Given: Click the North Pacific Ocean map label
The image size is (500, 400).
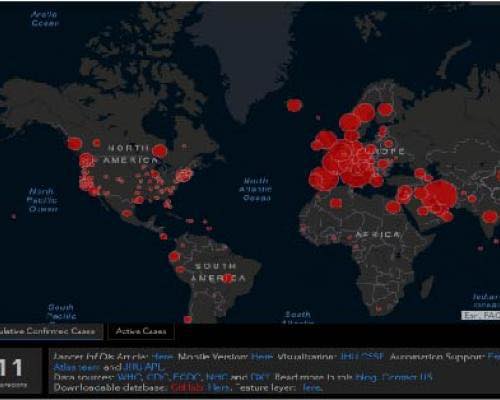Looking at the screenshot, I should (43, 200).
